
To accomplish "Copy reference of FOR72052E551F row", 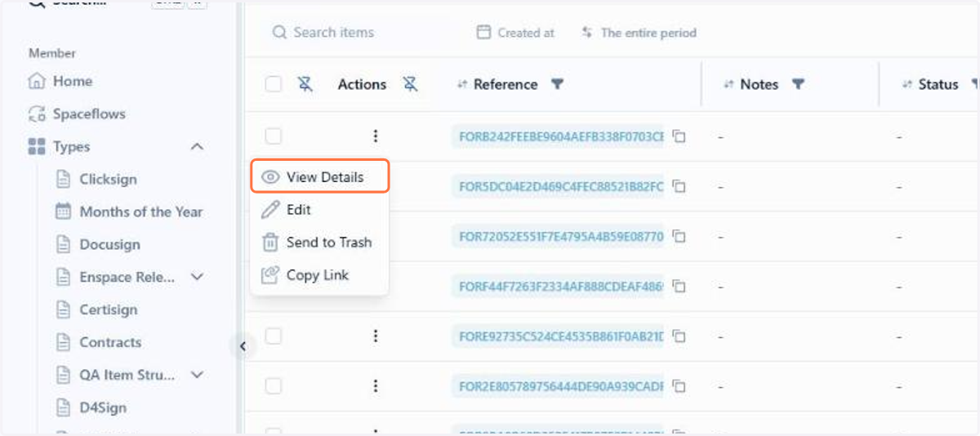I will point(679,237).
